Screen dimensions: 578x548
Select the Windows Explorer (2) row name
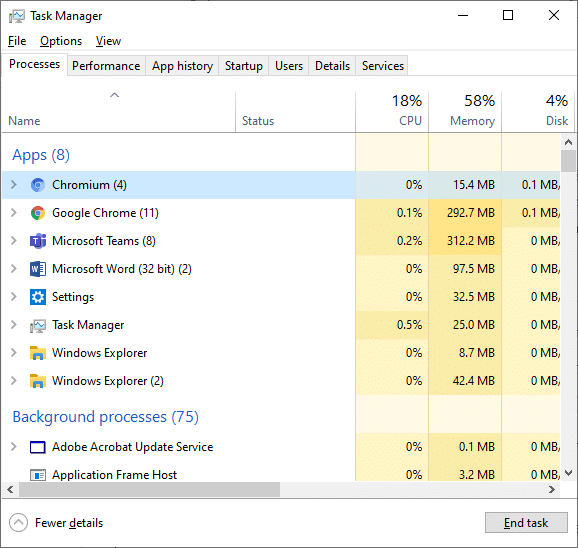tap(108, 381)
